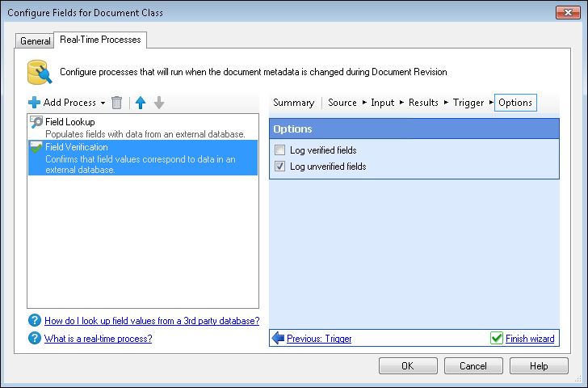The image size is (588, 388).
Task: Open the Source wizard step
Action: (x=342, y=103)
